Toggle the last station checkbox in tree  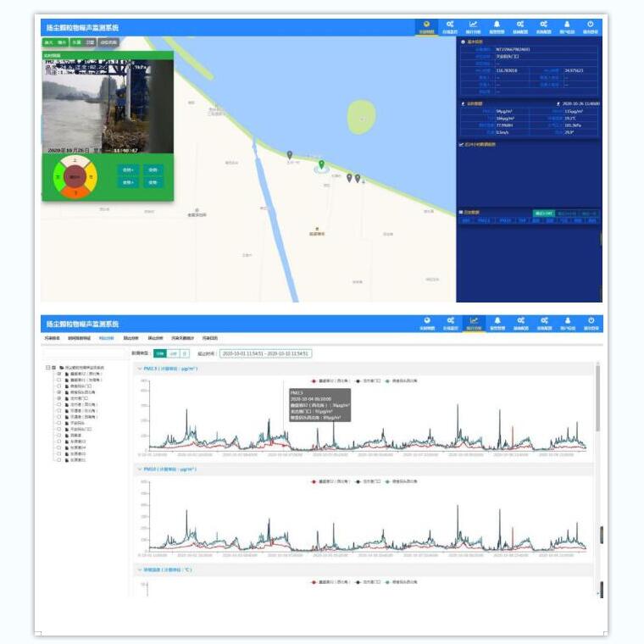pos(58,459)
